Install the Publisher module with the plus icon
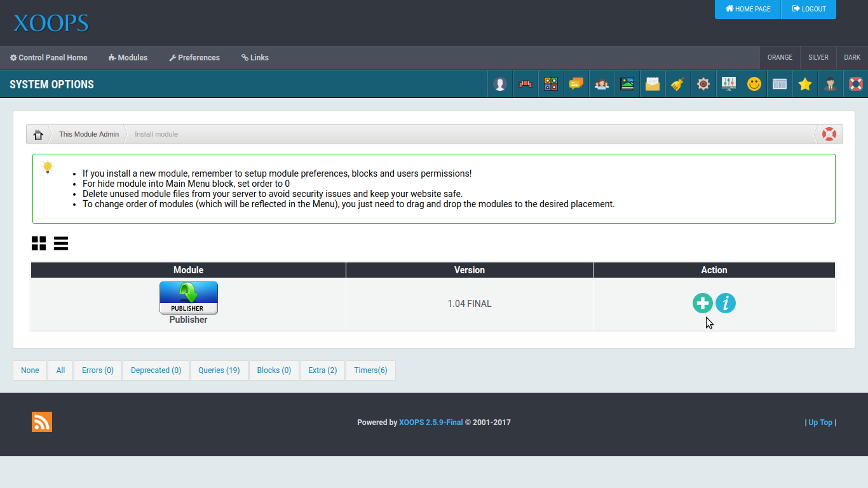 click(x=702, y=303)
